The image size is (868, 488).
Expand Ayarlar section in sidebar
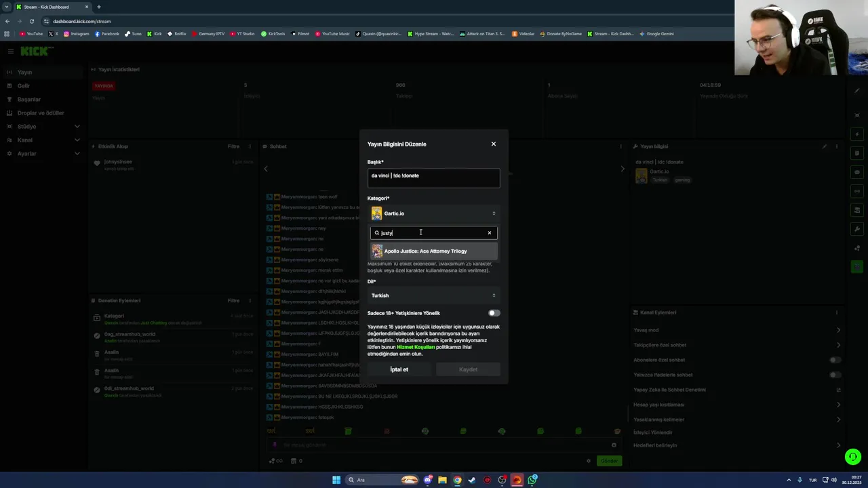click(x=43, y=153)
